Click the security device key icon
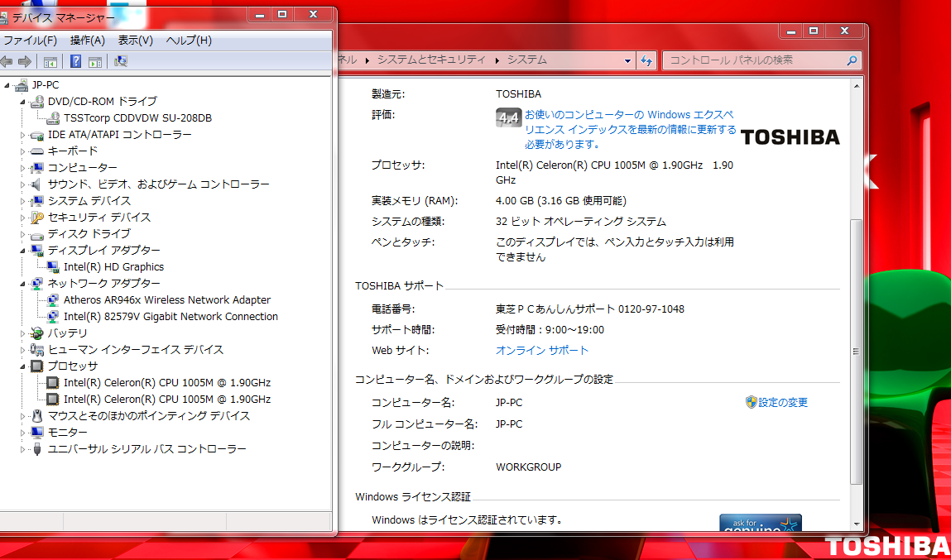951x560 pixels. [x=37, y=217]
